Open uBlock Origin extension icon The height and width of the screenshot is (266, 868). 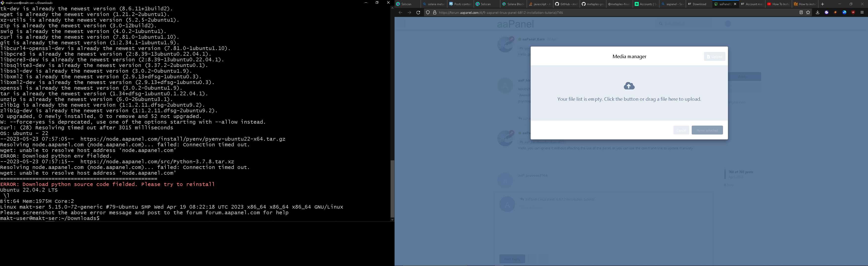(x=853, y=13)
